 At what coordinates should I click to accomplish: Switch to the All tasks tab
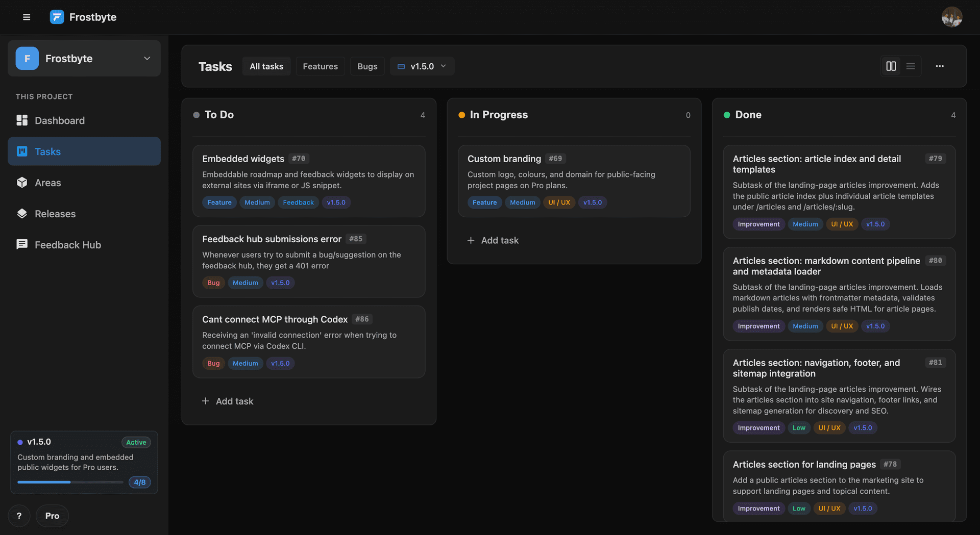(x=266, y=66)
